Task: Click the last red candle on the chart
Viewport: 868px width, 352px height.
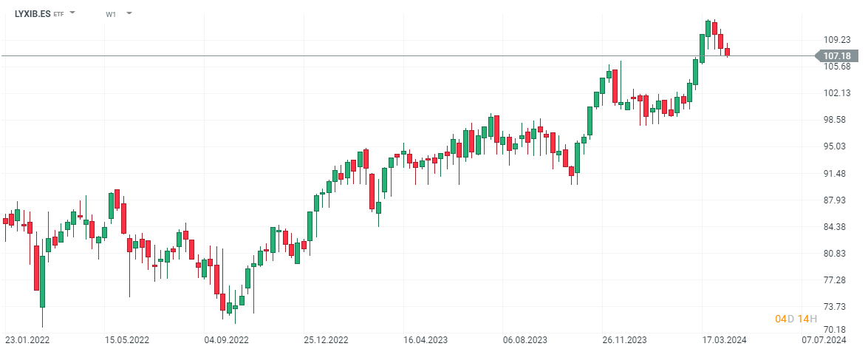Action: [x=727, y=52]
